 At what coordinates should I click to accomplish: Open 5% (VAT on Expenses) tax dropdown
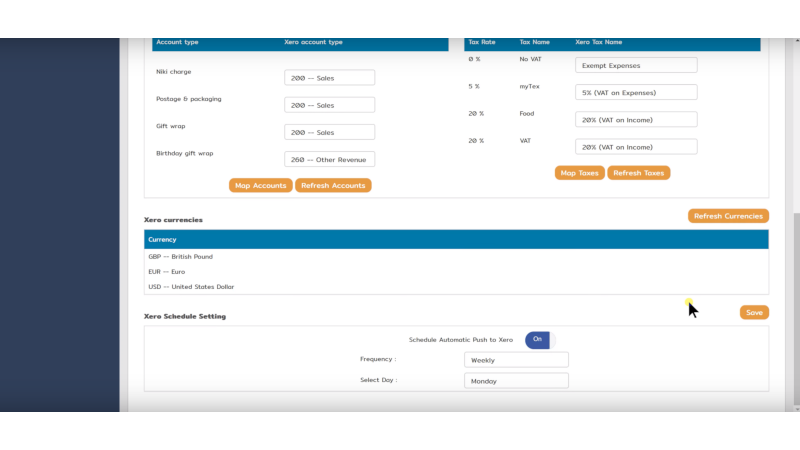[636, 92]
